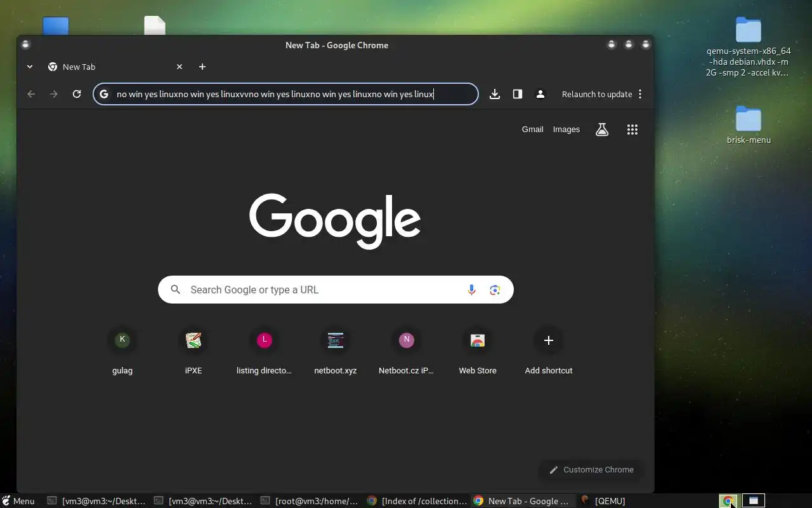Switch to root@vm3:/home terminal task
This screenshot has height=508, width=812.
(x=310, y=501)
